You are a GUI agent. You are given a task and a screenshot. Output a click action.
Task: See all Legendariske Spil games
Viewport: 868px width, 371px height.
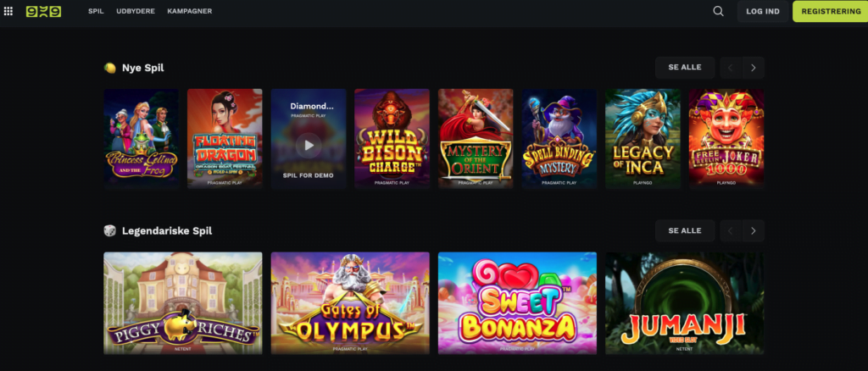pyautogui.click(x=685, y=230)
